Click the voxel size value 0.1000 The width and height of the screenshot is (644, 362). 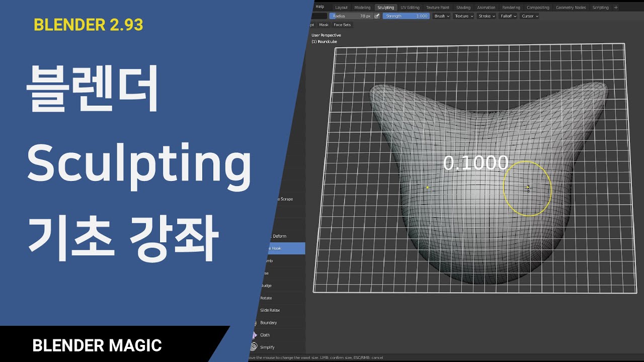click(x=475, y=163)
